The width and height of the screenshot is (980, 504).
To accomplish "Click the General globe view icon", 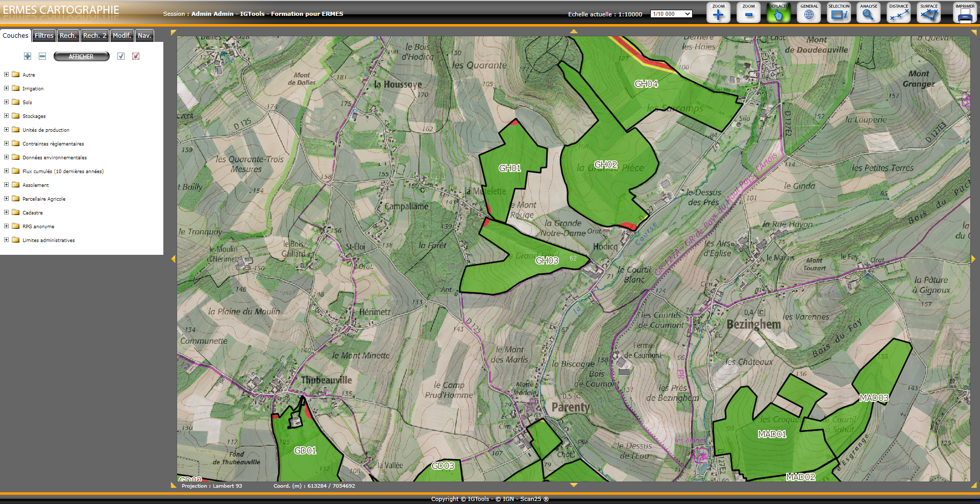I will pos(809,13).
